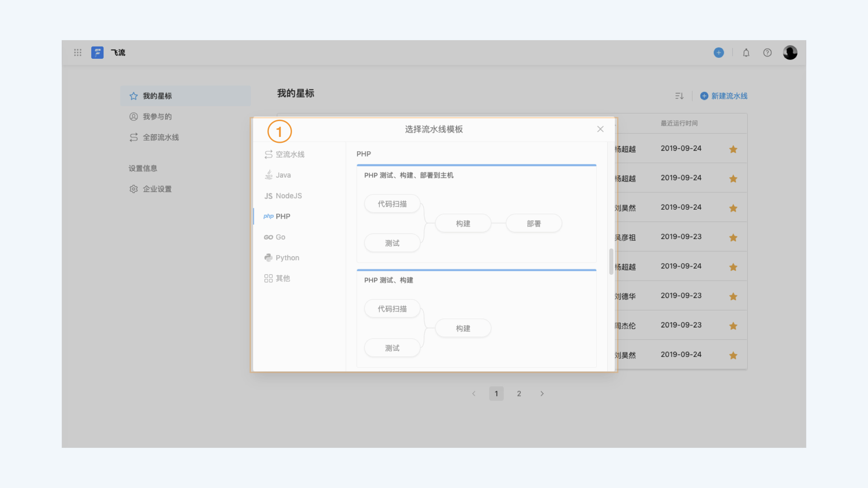The image size is (868, 488).
Task: Open the user avatar menu
Action: point(790,52)
